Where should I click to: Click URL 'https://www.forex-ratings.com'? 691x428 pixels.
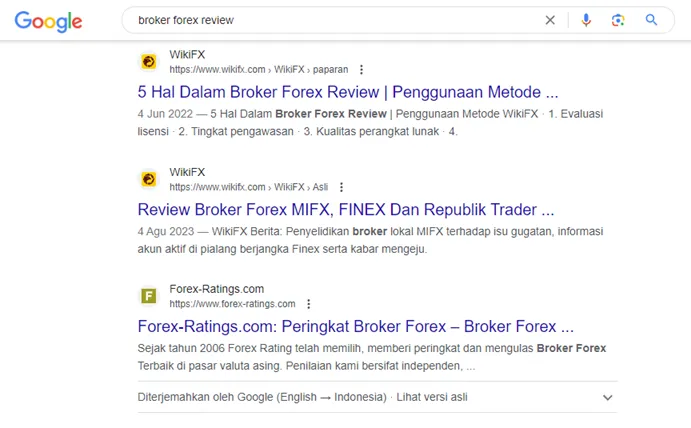(x=232, y=304)
